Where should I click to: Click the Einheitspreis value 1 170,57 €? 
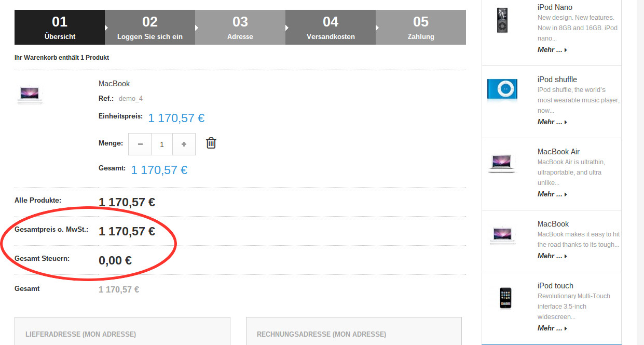[176, 118]
